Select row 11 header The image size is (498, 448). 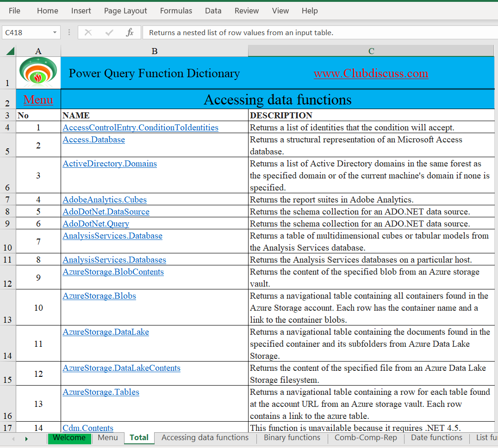[x=7, y=260]
